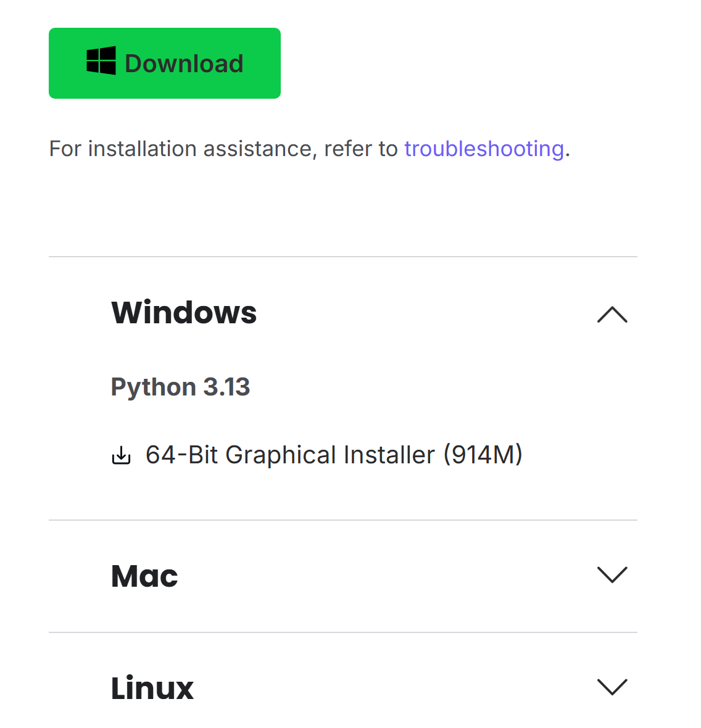Open the troubleshooting link
The image size is (701, 728).
(x=484, y=149)
